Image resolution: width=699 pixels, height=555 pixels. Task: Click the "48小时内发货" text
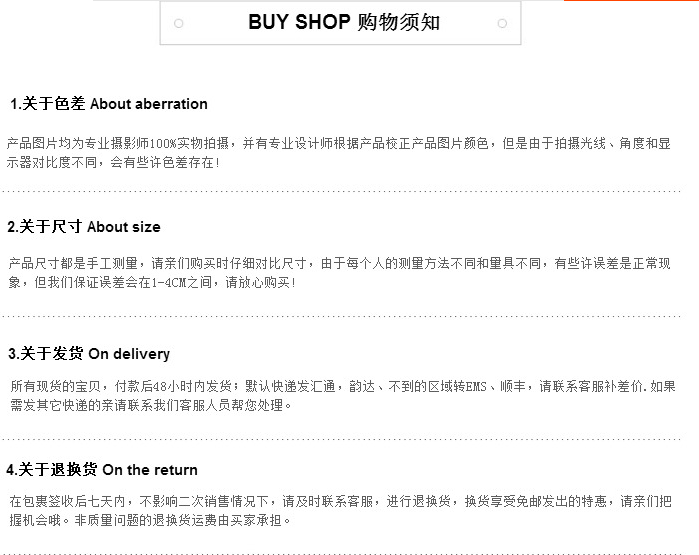coord(192,387)
